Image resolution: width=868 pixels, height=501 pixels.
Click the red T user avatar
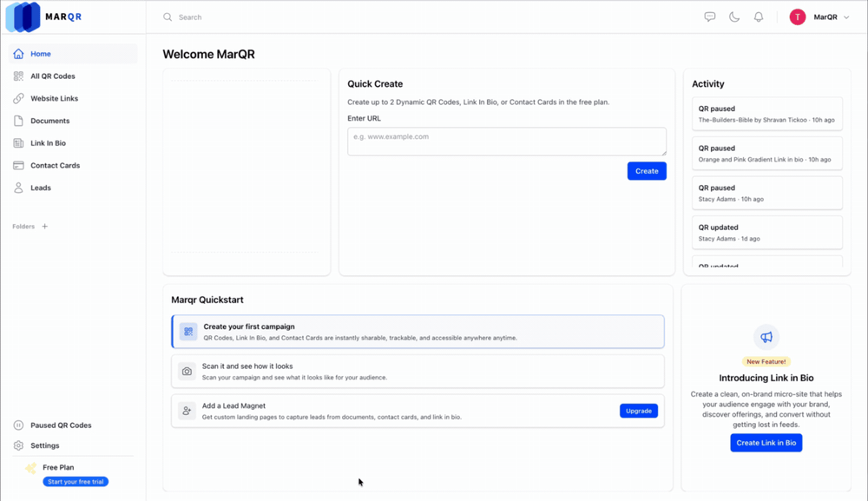click(x=797, y=17)
